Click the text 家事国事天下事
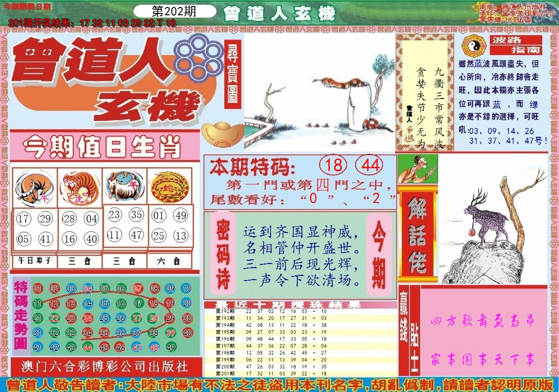 click(x=482, y=359)
